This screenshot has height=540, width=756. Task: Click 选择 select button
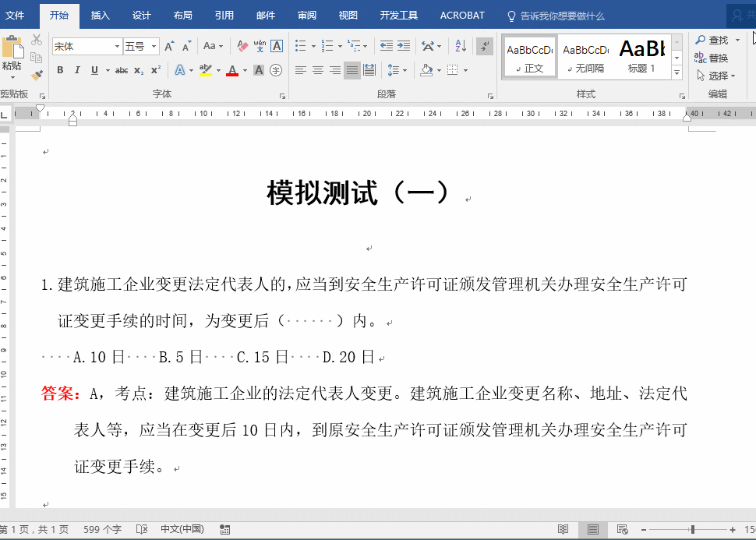[716, 76]
